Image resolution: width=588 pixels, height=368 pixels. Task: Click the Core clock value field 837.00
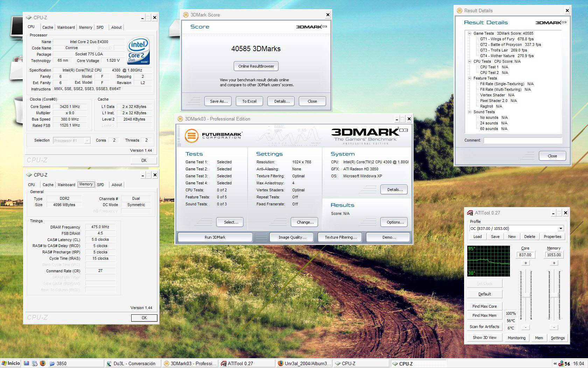(x=525, y=255)
